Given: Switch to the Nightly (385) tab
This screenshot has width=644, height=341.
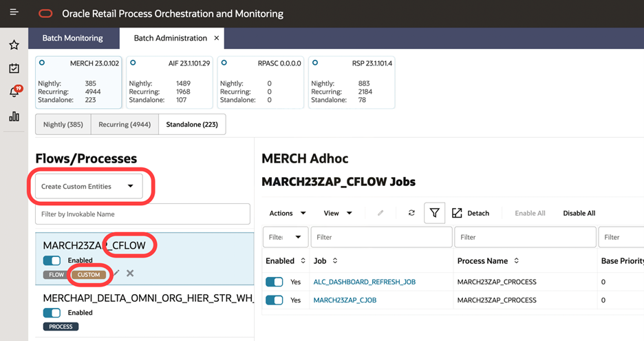Looking at the screenshot, I should point(63,124).
